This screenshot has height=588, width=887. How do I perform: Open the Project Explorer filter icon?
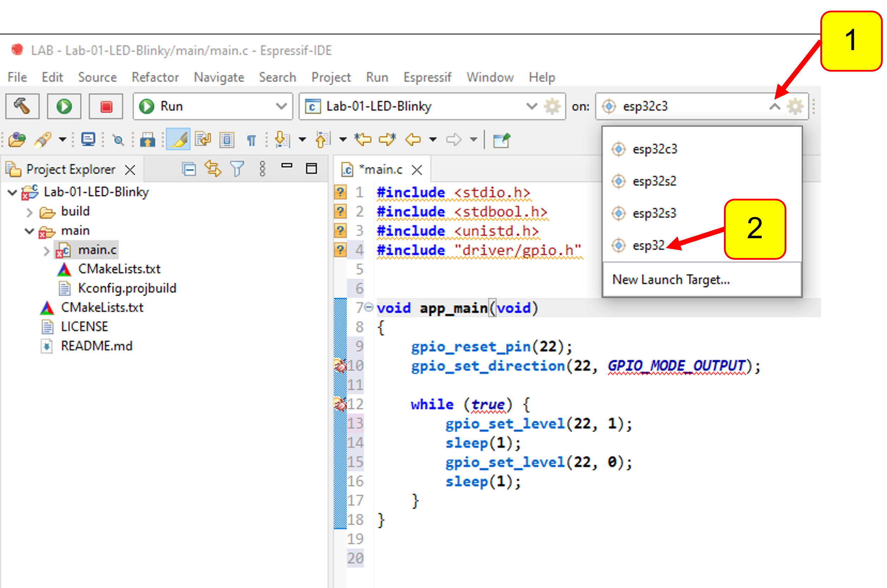click(237, 169)
